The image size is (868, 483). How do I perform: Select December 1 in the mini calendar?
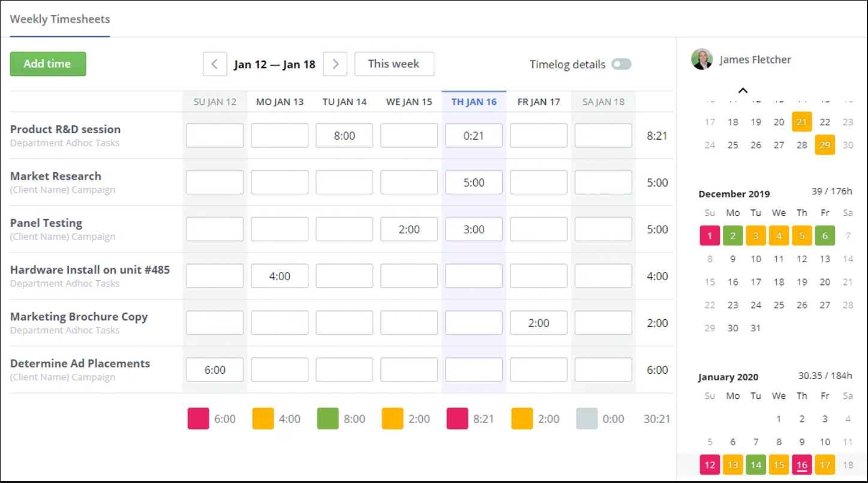[x=710, y=236]
